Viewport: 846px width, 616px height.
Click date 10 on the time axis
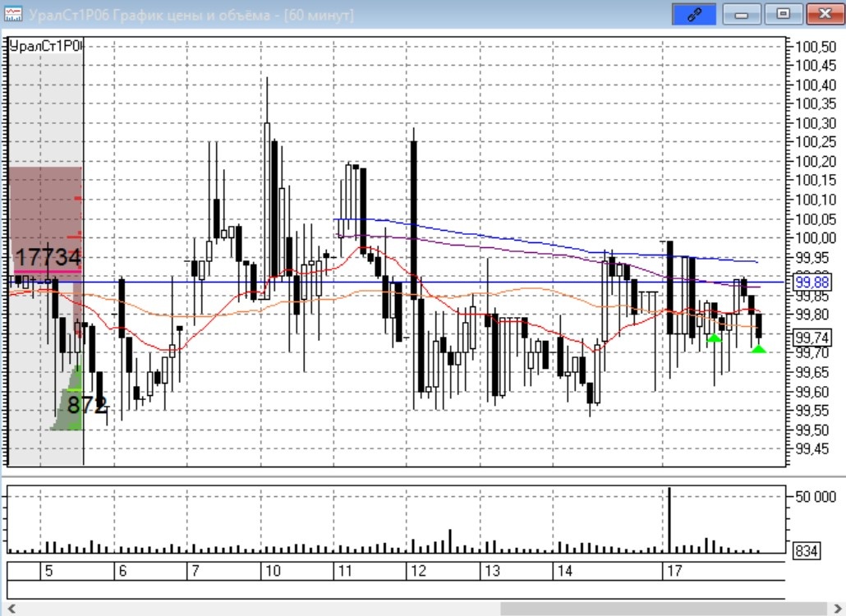[273, 571]
